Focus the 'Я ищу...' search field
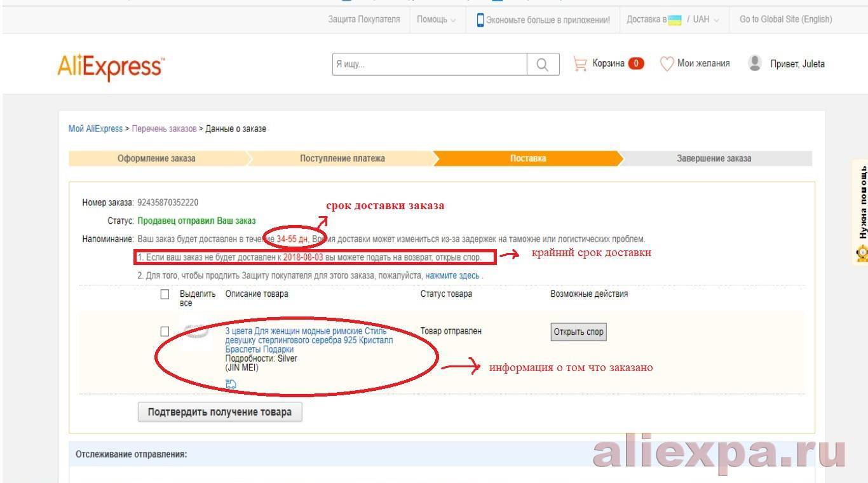The image size is (868, 483). click(430, 64)
